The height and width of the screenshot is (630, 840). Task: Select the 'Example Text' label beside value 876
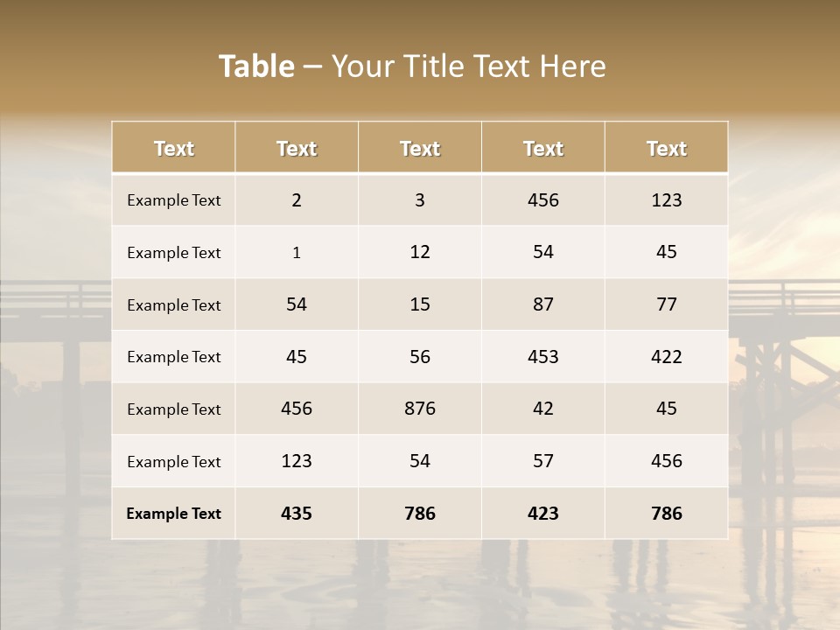(x=173, y=409)
